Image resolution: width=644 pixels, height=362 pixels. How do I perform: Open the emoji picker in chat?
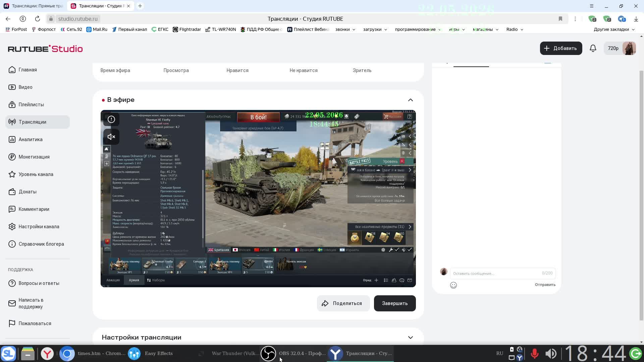point(453,285)
